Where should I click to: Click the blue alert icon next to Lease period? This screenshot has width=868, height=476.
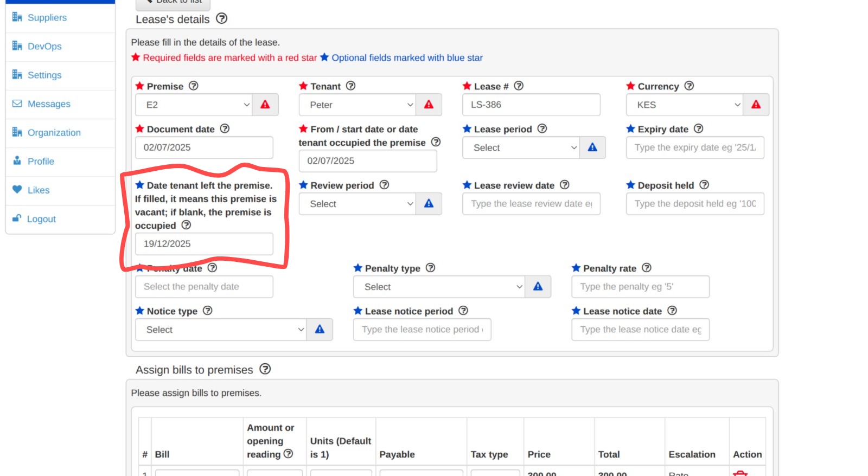(592, 147)
